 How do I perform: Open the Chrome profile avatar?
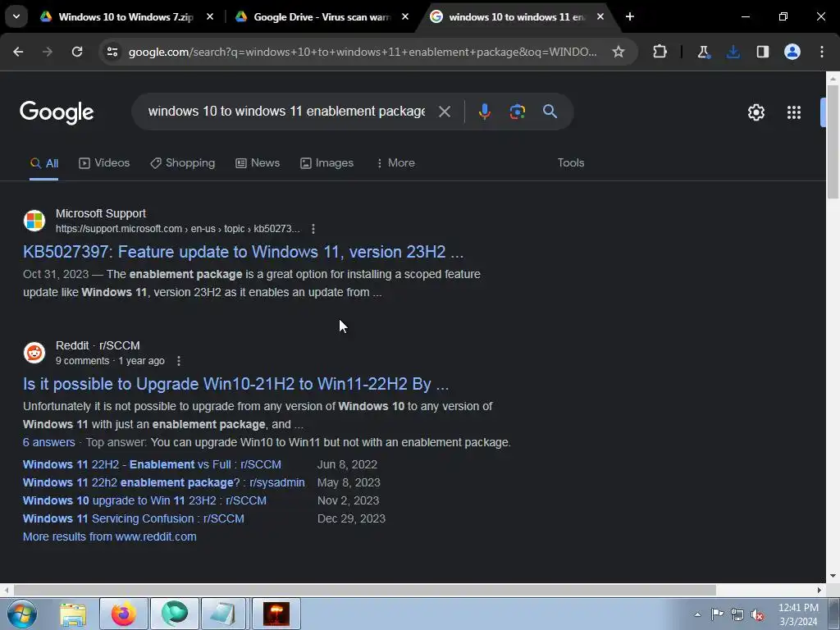pos(792,52)
